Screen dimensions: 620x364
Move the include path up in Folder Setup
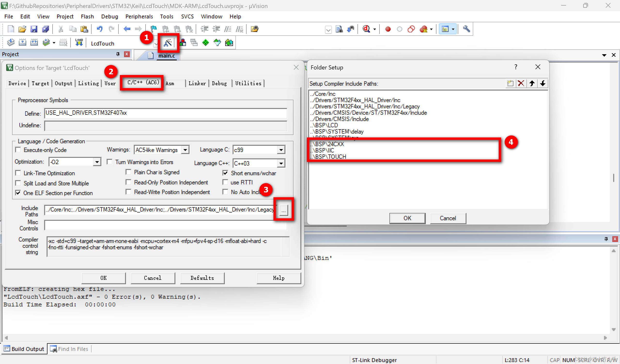point(532,83)
